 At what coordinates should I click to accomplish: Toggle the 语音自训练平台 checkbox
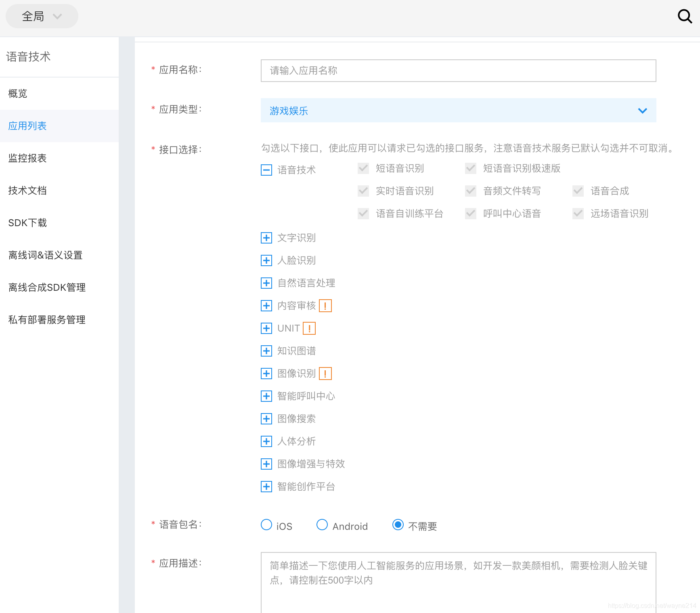363,214
